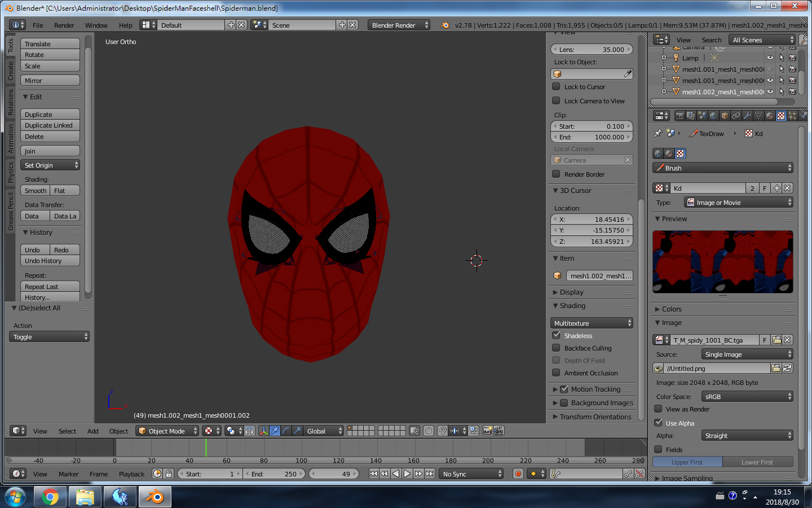Image resolution: width=812 pixels, height=508 pixels.
Task: Pin the properties context with pushpin icon
Action: click(657, 134)
